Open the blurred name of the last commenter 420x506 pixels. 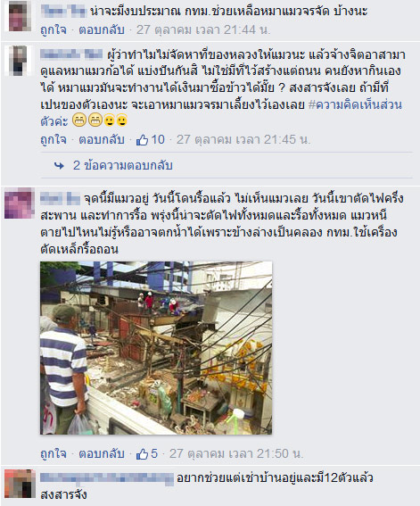(x=107, y=478)
